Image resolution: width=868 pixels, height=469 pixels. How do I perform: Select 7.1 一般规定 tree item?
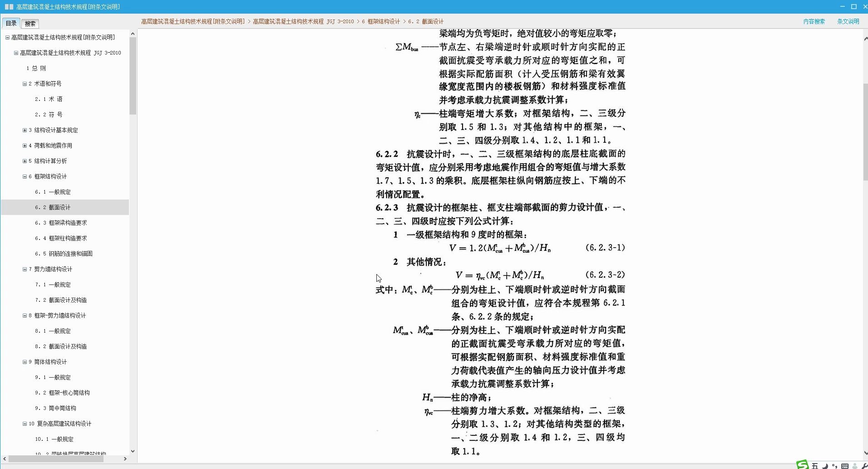pos(53,284)
